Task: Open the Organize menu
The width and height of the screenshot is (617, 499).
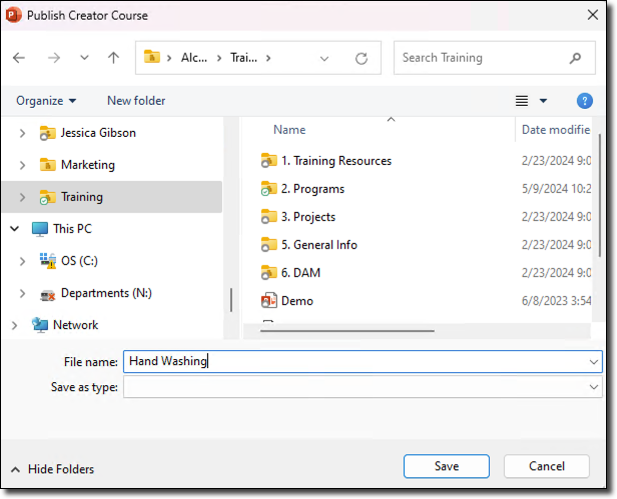Action: coord(46,101)
